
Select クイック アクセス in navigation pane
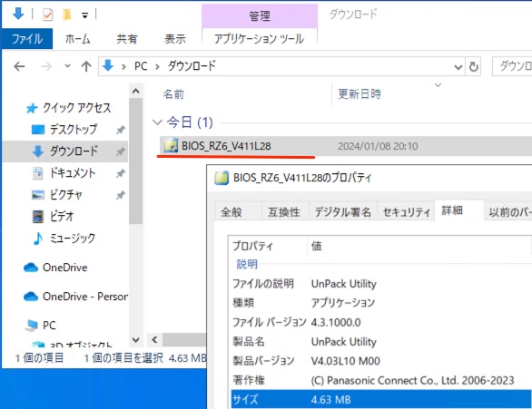(76, 108)
